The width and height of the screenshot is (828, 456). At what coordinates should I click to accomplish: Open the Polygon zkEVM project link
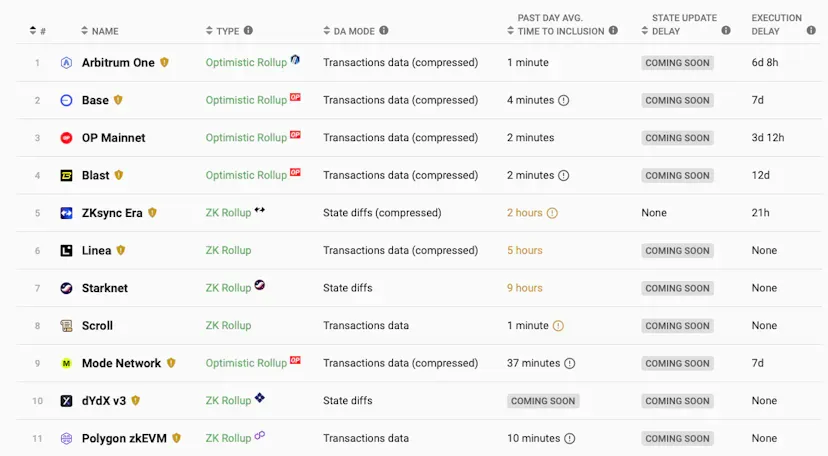tap(124, 438)
